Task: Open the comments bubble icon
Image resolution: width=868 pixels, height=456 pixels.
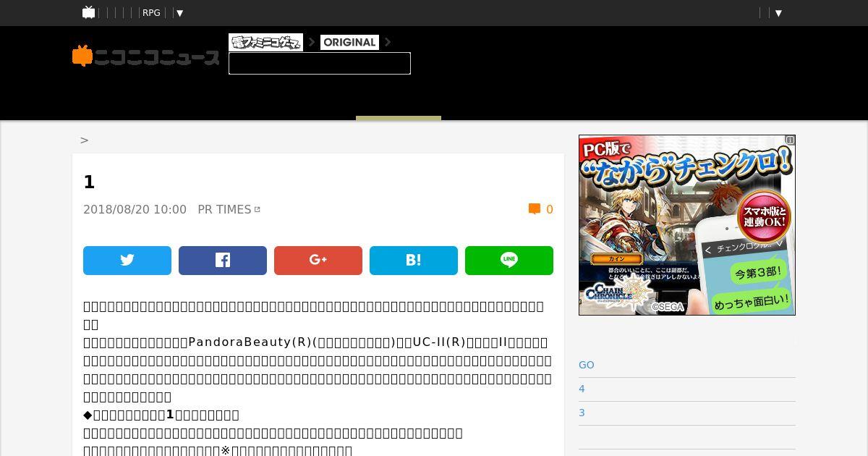Action: 535,209
